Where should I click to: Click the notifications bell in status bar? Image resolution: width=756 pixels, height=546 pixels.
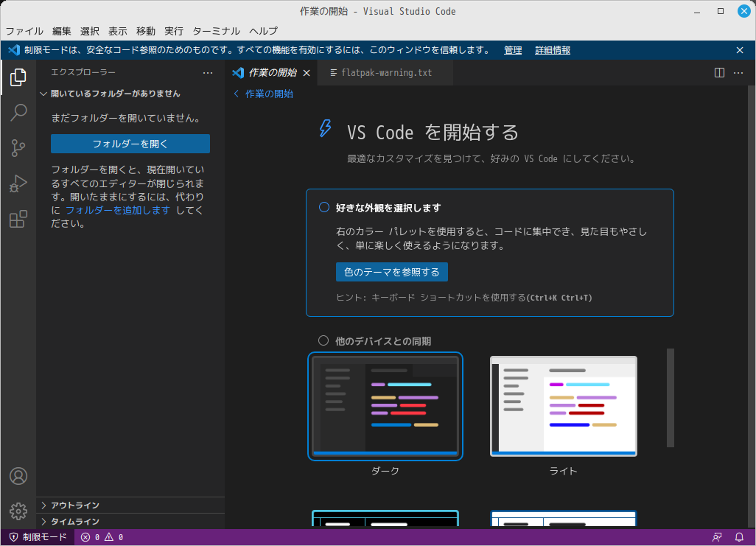[739, 537]
